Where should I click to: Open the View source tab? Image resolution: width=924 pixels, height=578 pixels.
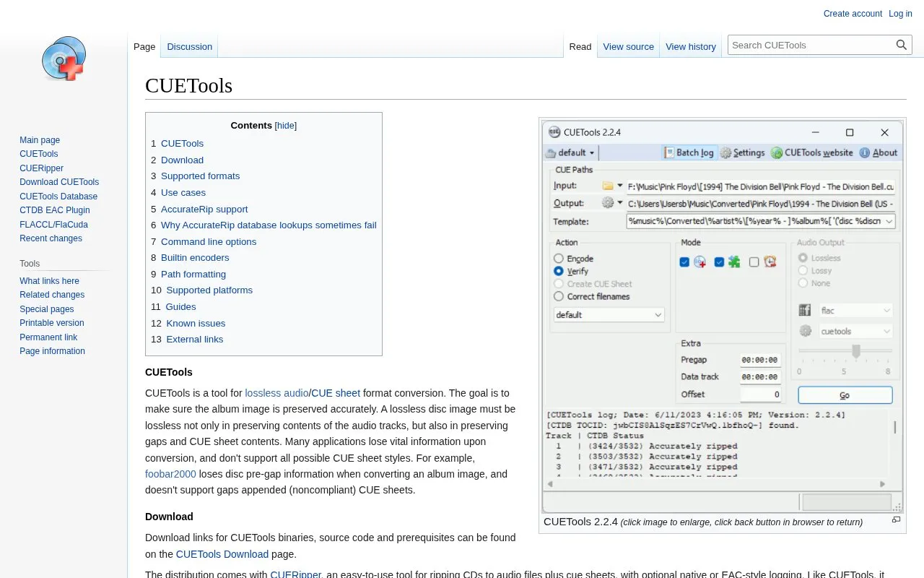629,46
